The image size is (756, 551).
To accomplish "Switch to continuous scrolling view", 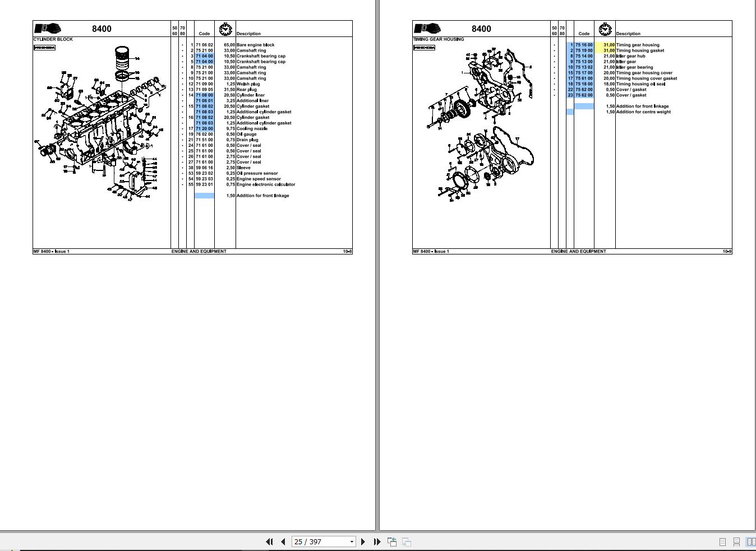I will 736,542.
